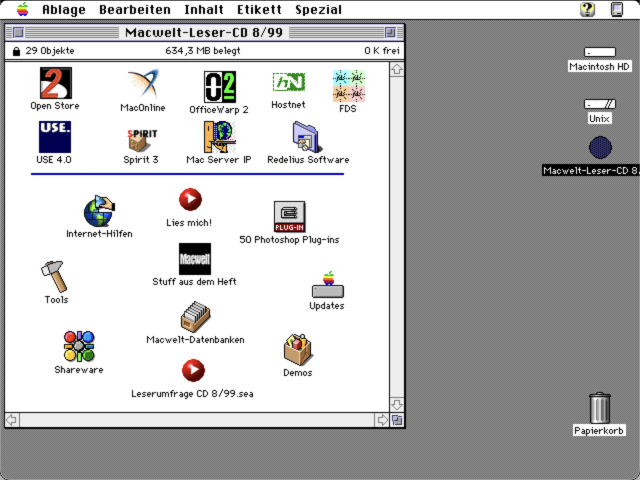Open the Help balloon menu icon
Image resolution: width=640 pixels, height=480 pixels.
[x=587, y=9]
